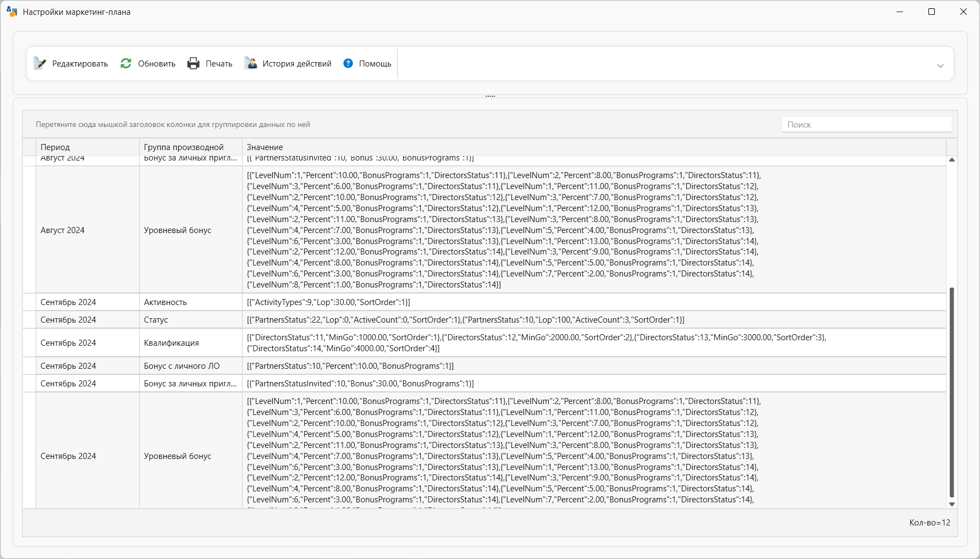Click the Статус group cell
The width and height of the screenshot is (980, 559).
click(191, 320)
